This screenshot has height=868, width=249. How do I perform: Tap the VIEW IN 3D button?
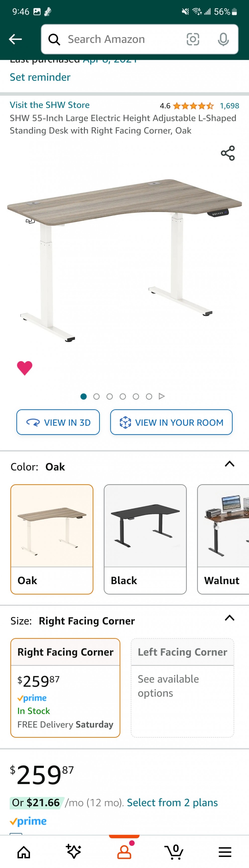pyautogui.click(x=58, y=422)
